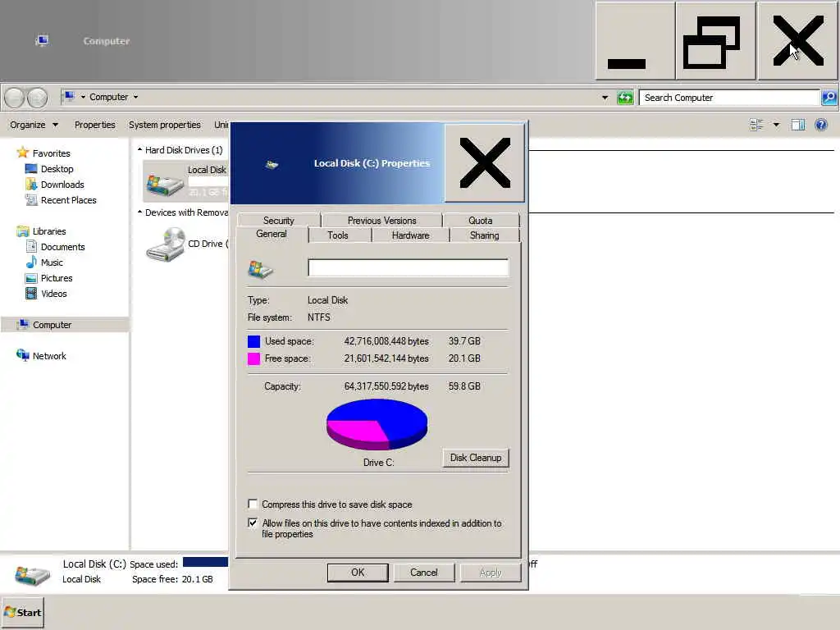Click the Change your view icon

[756, 125]
